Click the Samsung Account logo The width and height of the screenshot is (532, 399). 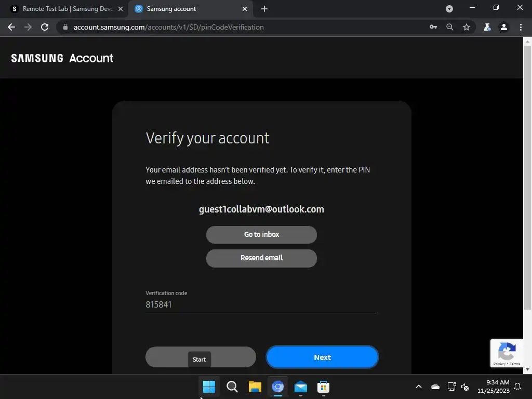point(62,58)
